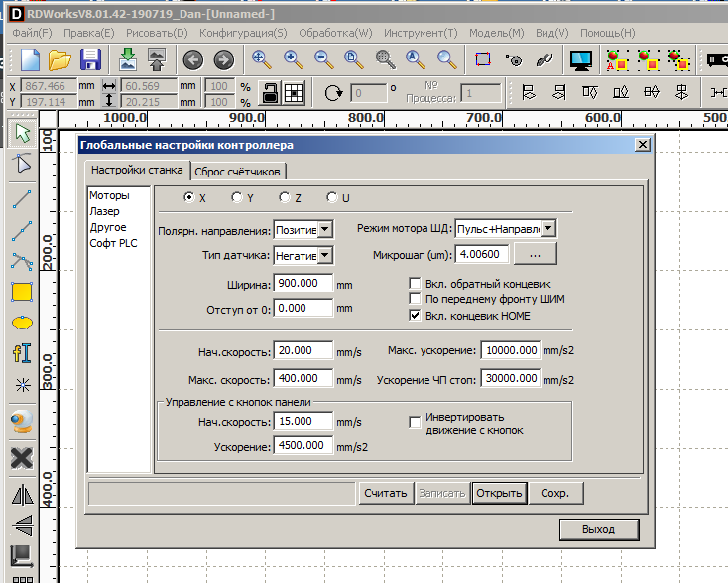Enable 'Вкл. обратный концевик' checkbox

pyautogui.click(x=416, y=283)
